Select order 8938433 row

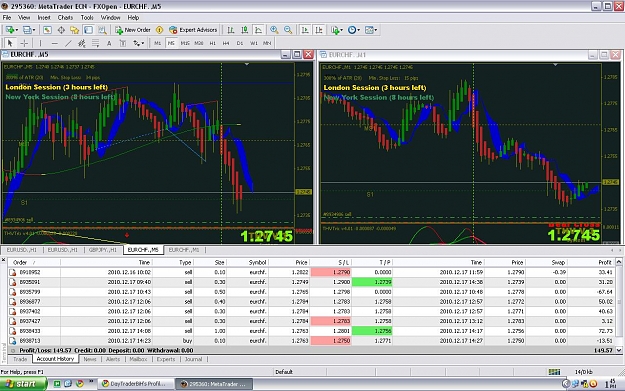click(x=311, y=331)
